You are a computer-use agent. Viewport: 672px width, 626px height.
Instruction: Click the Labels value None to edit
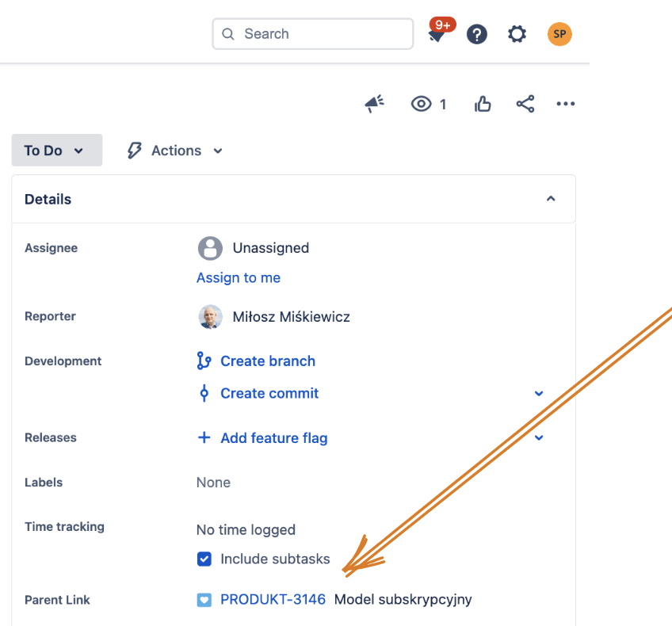pyautogui.click(x=214, y=483)
